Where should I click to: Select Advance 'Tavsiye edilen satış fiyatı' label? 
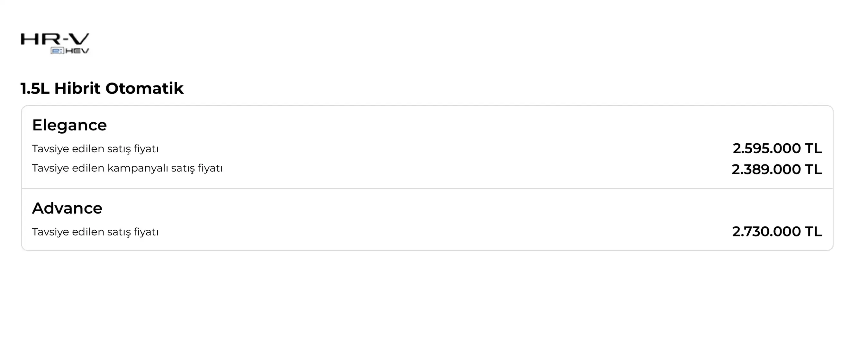(x=95, y=232)
